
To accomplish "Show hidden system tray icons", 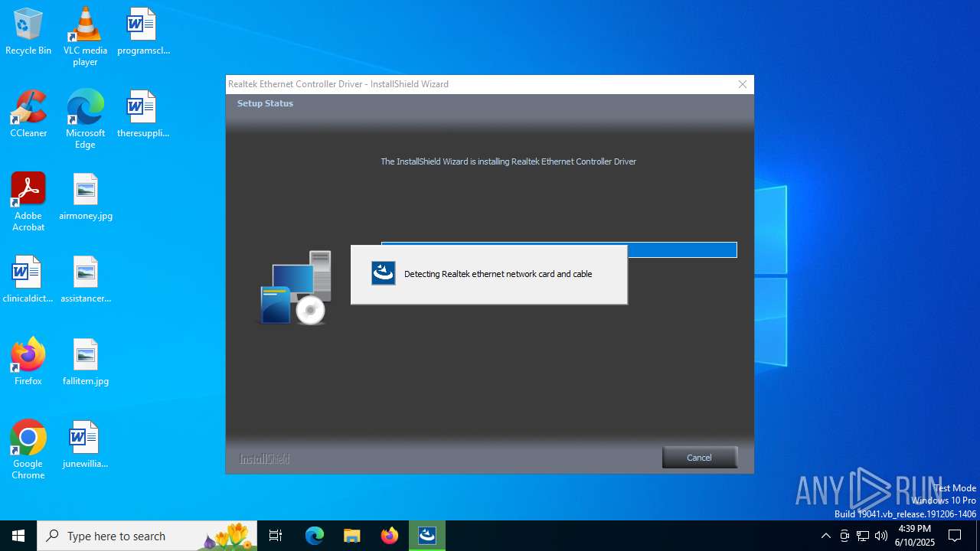I will click(x=825, y=536).
